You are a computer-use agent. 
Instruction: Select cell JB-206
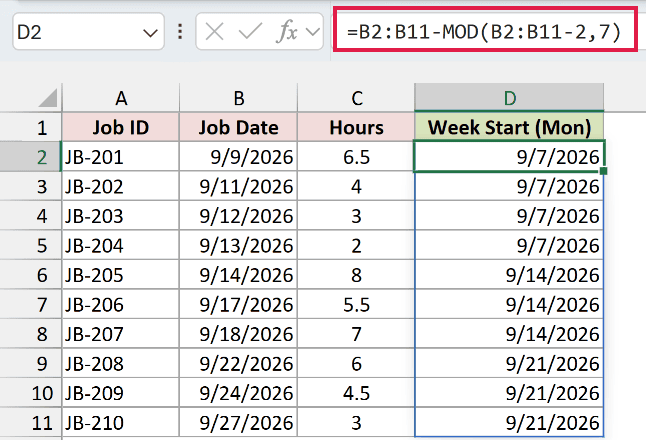pyautogui.click(x=121, y=304)
